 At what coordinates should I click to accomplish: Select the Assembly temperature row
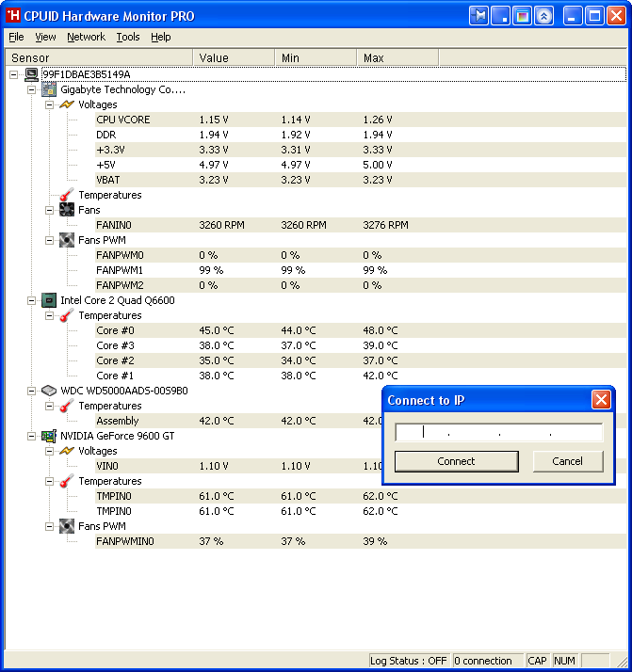point(238,421)
